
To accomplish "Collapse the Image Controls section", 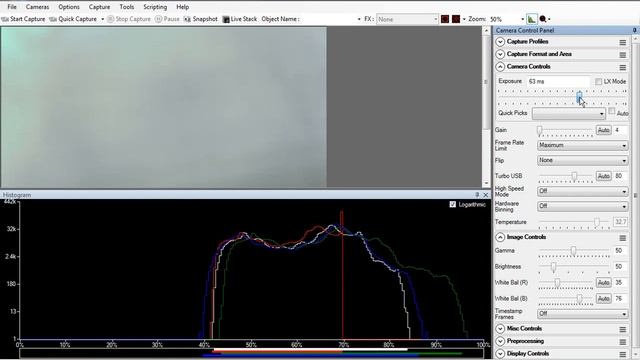I will (500, 237).
